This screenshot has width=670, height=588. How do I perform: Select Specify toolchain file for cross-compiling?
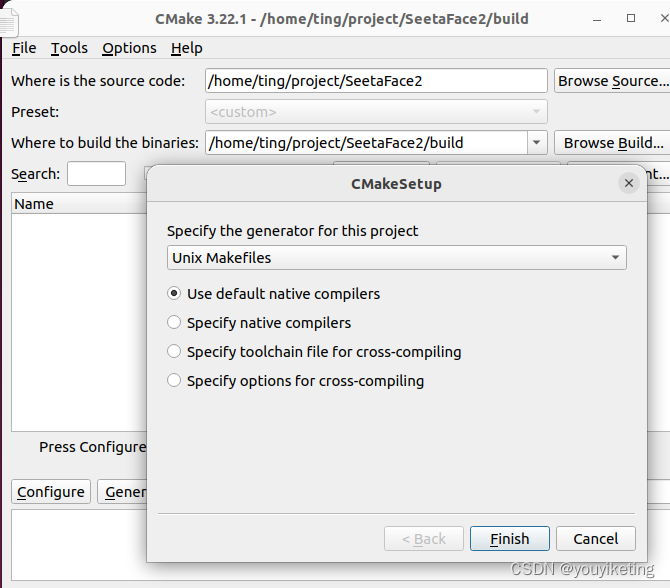(314, 352)
